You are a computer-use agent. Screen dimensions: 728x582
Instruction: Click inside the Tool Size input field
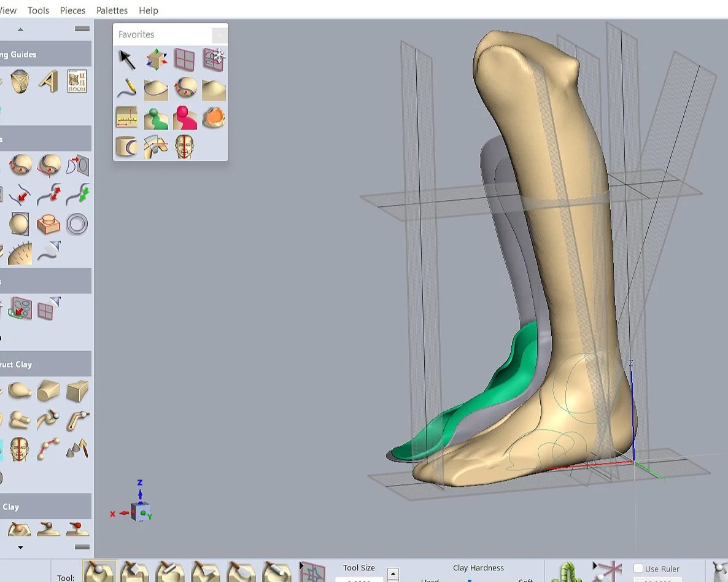(359, 580)
